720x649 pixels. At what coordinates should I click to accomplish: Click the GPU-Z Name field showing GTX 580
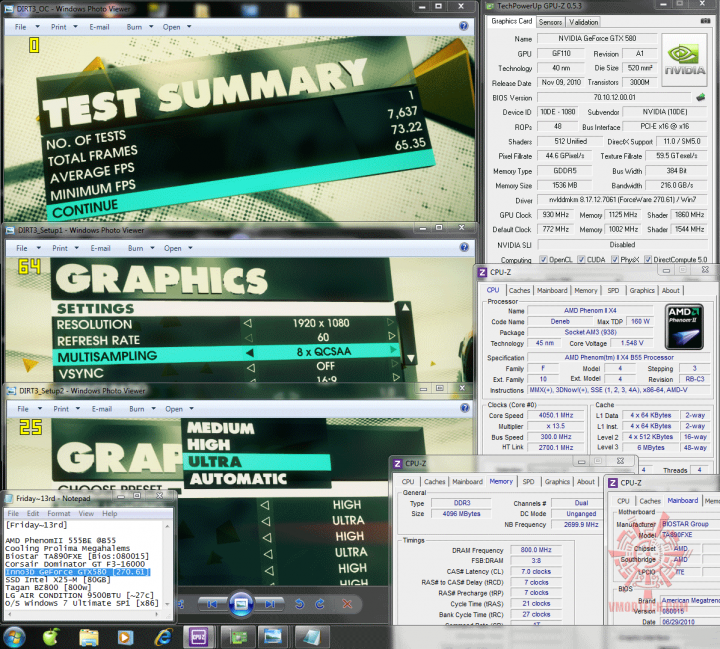pos(597,39)
